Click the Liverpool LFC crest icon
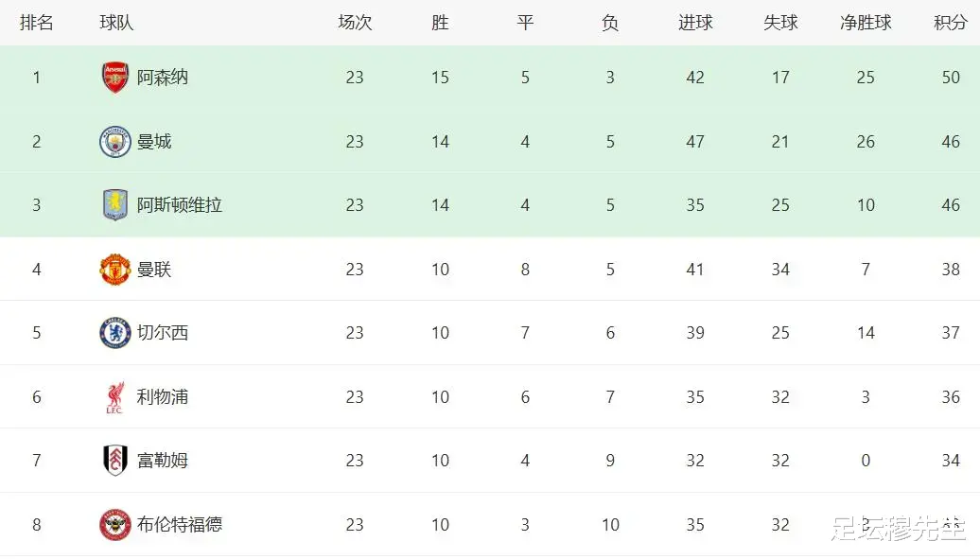 coord(115,397)
